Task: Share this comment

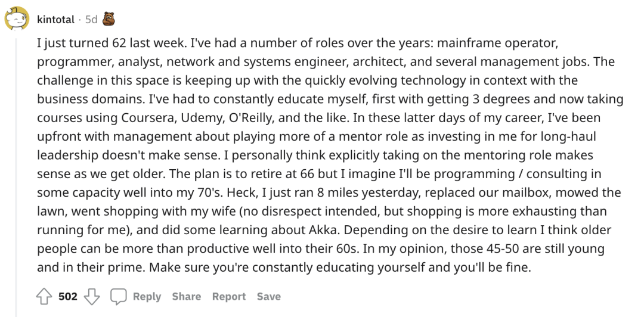Action: coord(186,297)
